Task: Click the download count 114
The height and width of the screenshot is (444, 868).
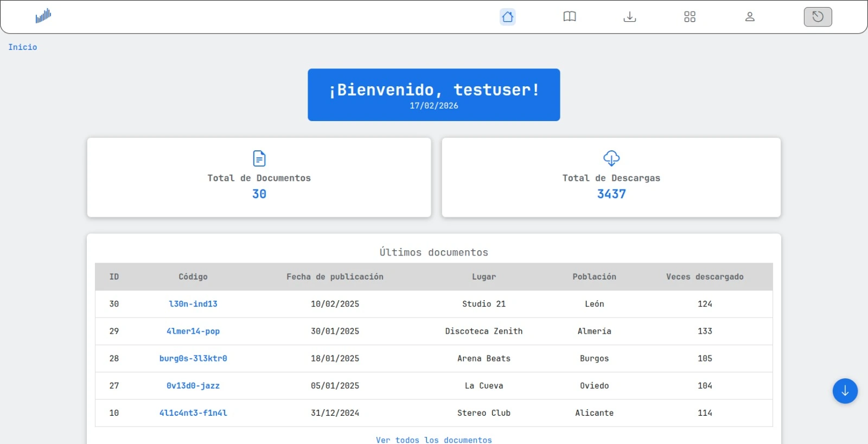Action: 705,413
